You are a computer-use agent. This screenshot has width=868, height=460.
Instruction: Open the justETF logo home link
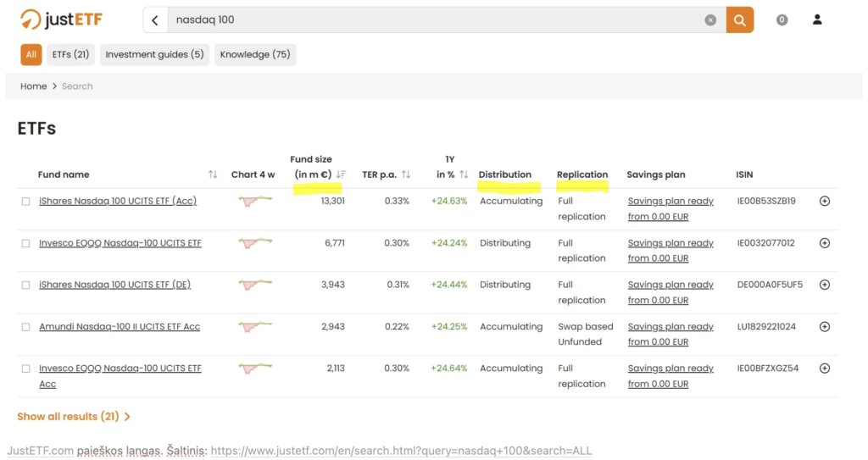tap(61, 20)
